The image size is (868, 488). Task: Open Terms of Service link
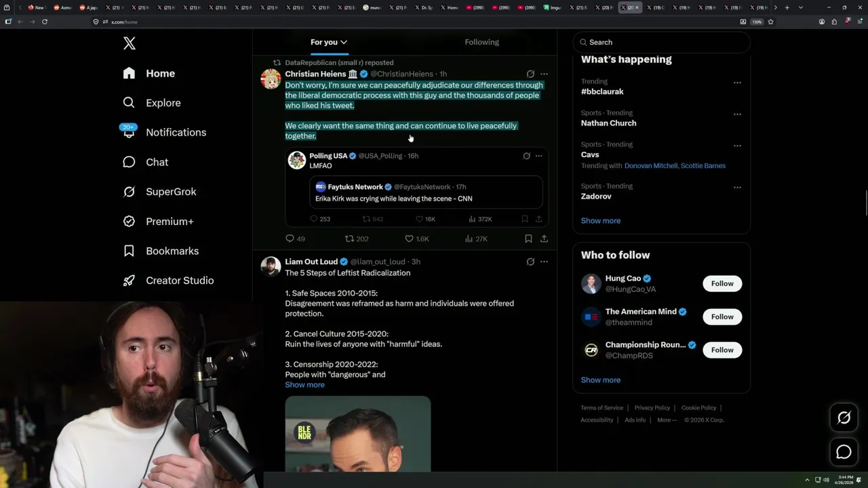pyautogui.click(x=601, y=408)
